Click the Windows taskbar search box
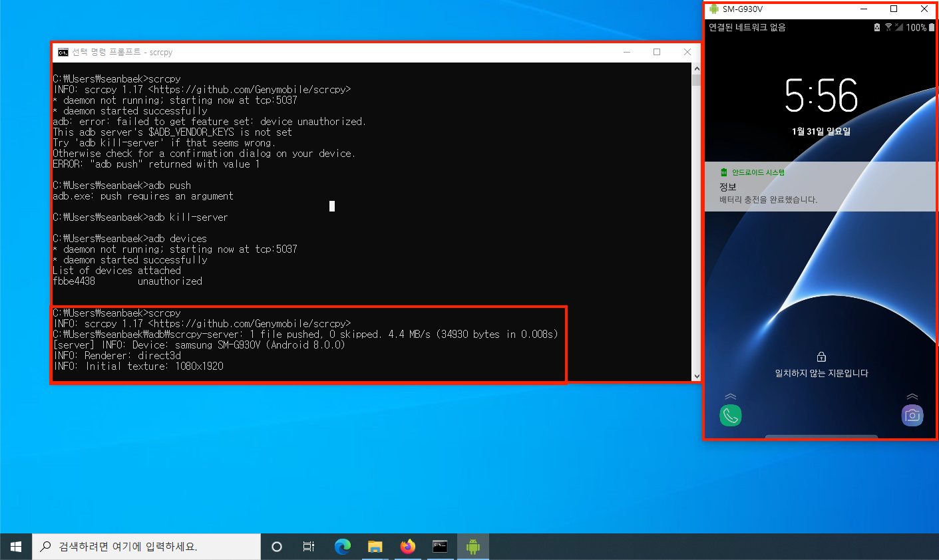The image size is (939, 560). [146, 547]
